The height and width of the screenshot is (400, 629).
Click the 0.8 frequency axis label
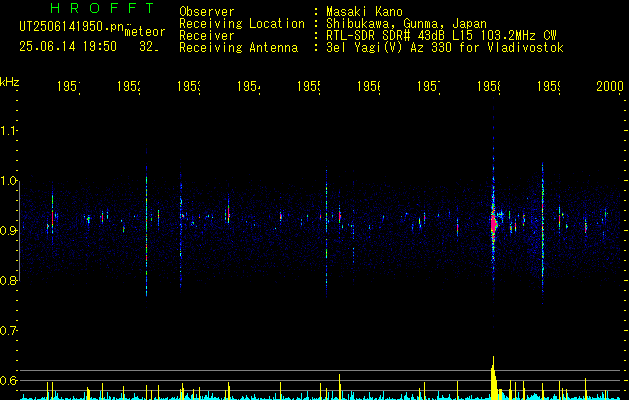point(9,280)
